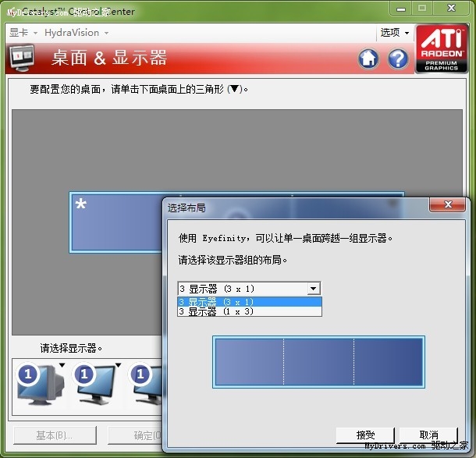Image resolution: width=476 pixels, height=458 pixels.
Task: Click the layout combo box arrow
Action: [x=314, y=289]
